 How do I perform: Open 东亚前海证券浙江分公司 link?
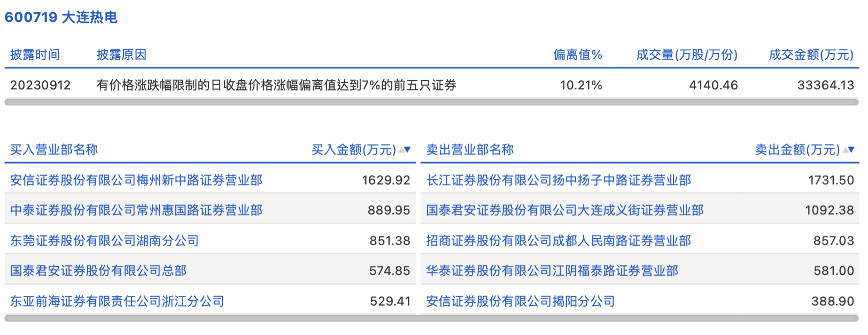(117, 301)
